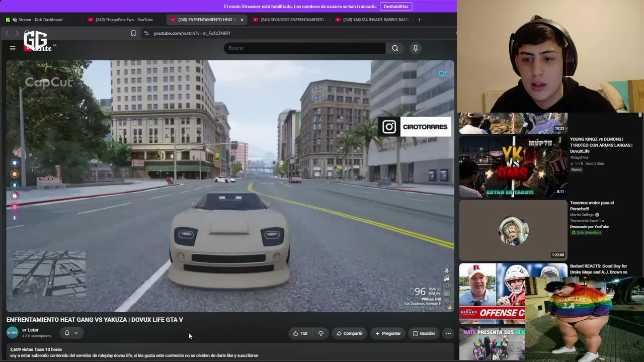The height and width of the screenshot is (362, 644).
Task: Open the Bedard OFFENSE thumbnail
Action: pos(492,294)
